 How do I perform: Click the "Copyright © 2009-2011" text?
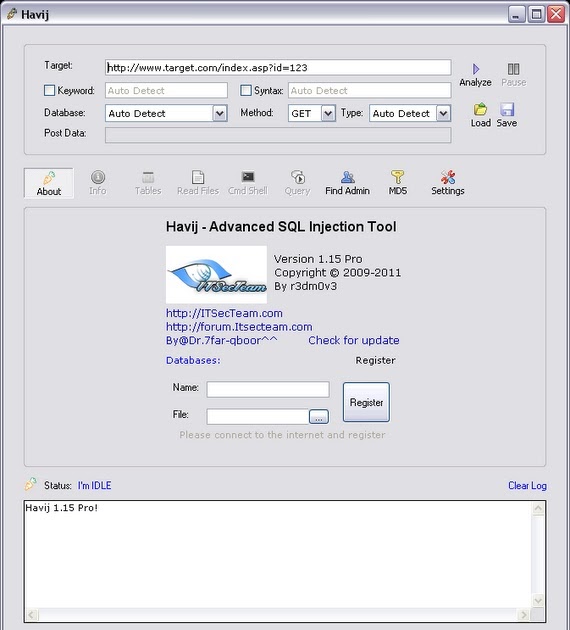click(337, 272)
